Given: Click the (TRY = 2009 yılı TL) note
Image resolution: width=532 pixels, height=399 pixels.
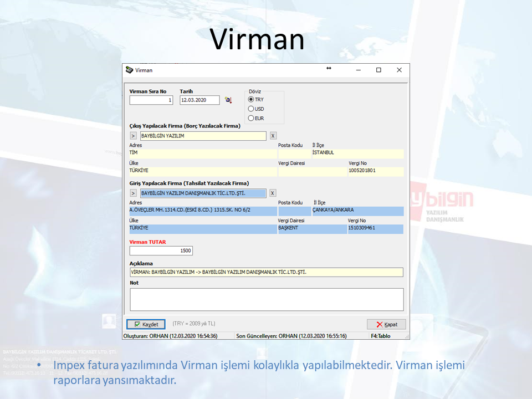Looking at the screenshot, I should (194, 324).
